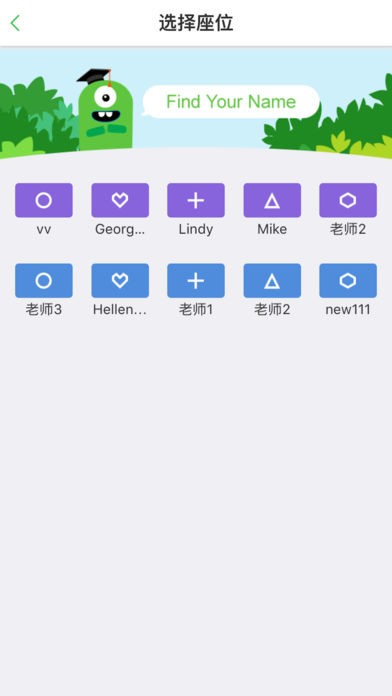Viewport: 392px width, 696px height.
Task: Select Mike's purple triangle seat
Action: coord(272,200)
